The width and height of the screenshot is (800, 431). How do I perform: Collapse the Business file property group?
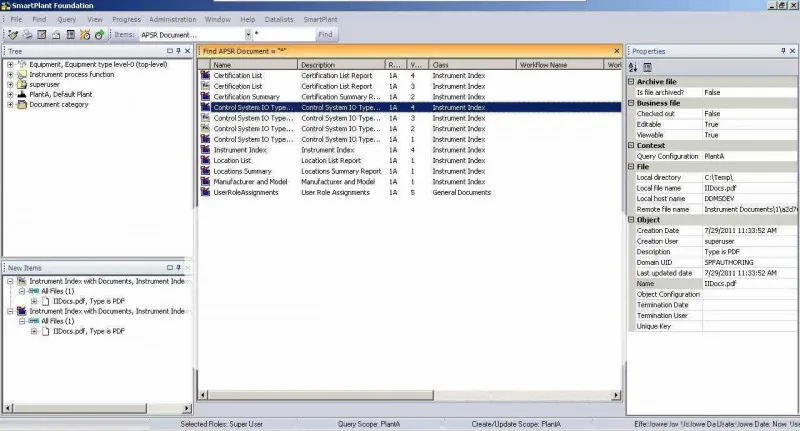click(631, 103)
